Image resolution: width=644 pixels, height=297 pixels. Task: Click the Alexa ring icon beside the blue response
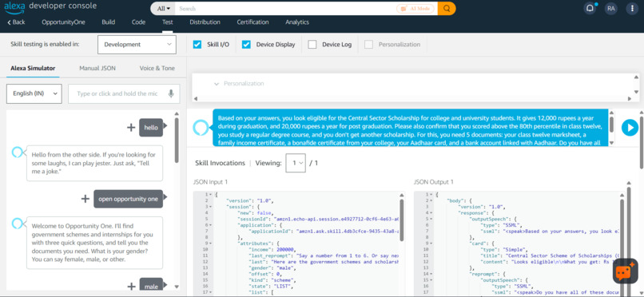click(201, 128)
